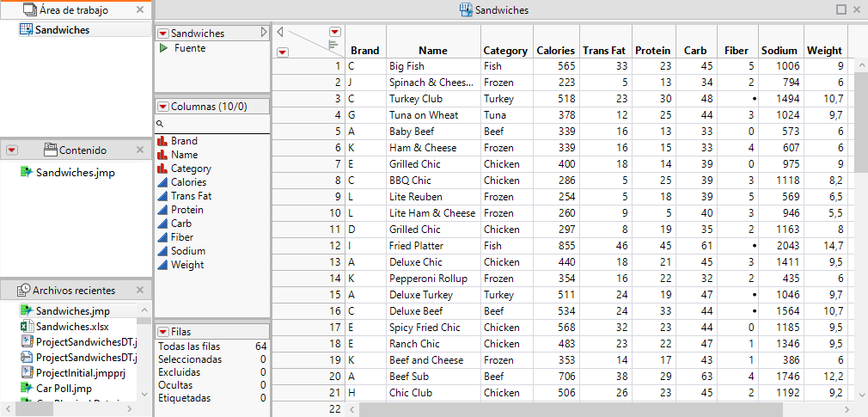Click the Calories continuous icon in Columnas
This screenshot has height=417, width=868.
point(162,182)
